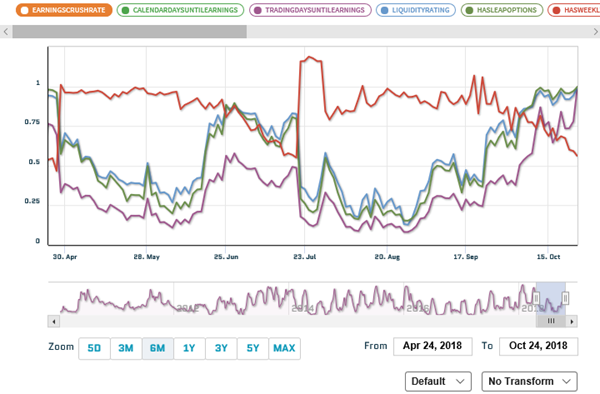Toggle TRADINGDAYSUNTILEARNINGS series
The width and height of the screenshot is (600, 394).
(x=310, y=10)
